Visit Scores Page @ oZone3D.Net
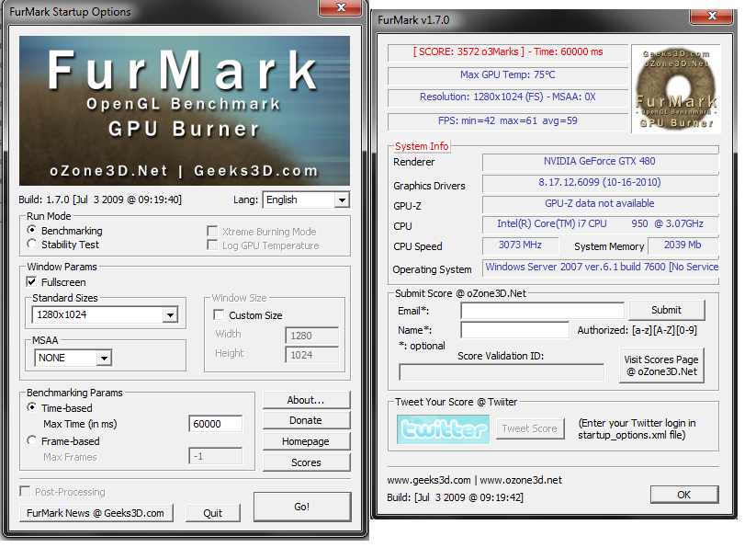The width and height of the screenshot is (756, 559). point(661,365)
